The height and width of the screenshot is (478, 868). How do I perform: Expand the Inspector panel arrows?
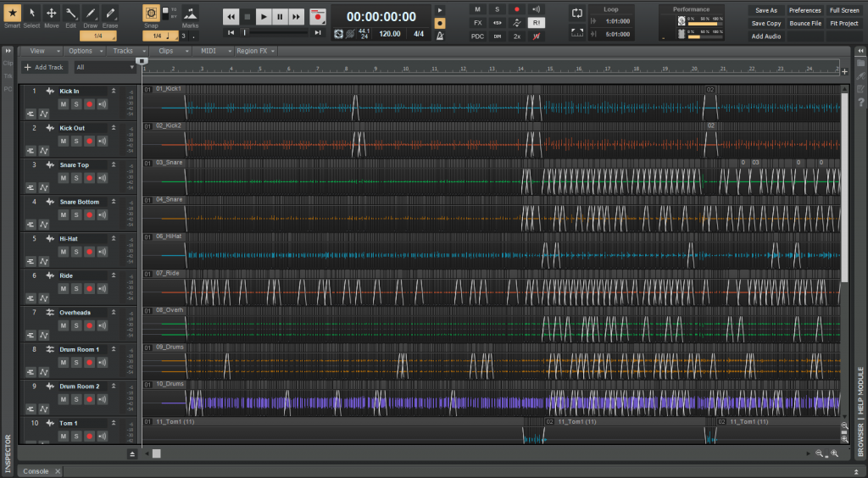(8, 51)
